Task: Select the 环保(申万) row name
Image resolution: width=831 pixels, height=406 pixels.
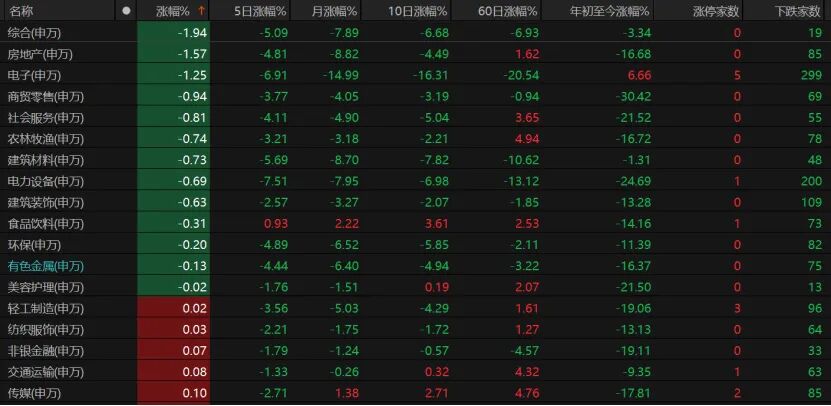Action: pos(34,245)
